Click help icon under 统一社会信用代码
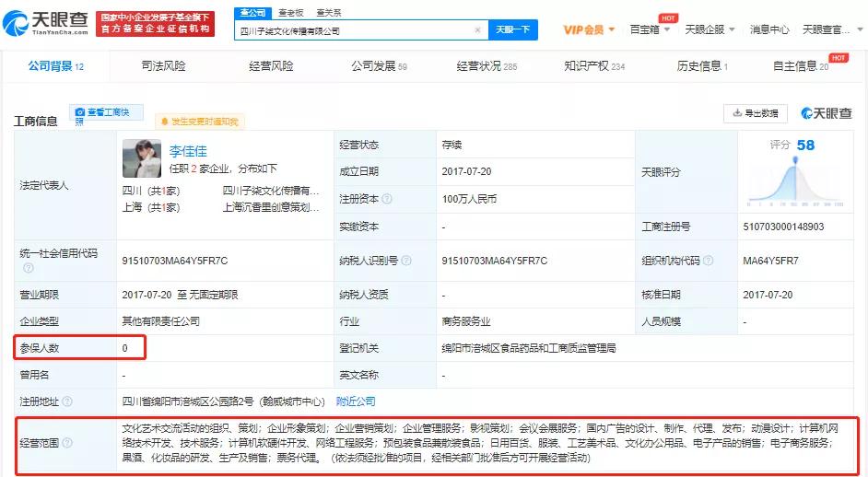868x477 pixels. [x=29, y=268]
